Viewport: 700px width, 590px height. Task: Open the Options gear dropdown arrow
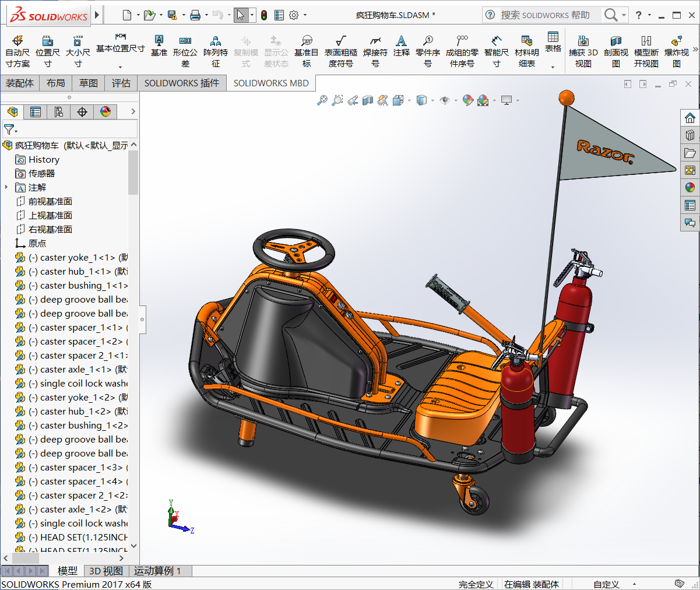305,15
